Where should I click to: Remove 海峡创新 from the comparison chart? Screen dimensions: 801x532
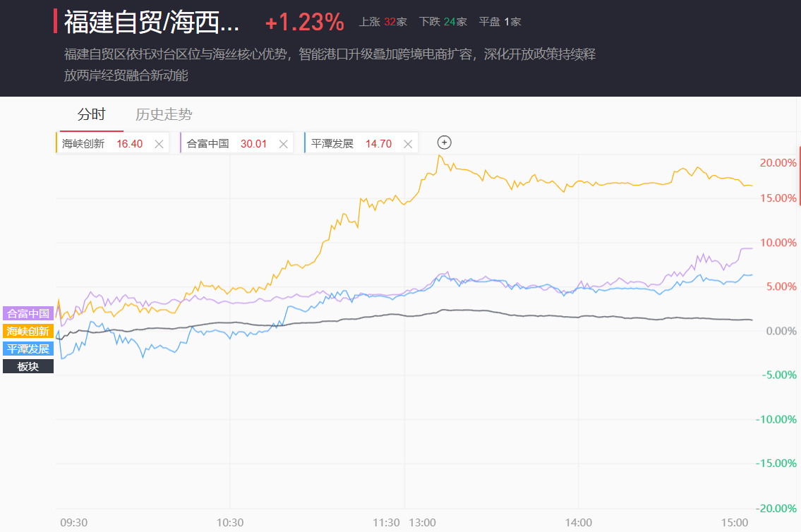click(x=159, y=144)
